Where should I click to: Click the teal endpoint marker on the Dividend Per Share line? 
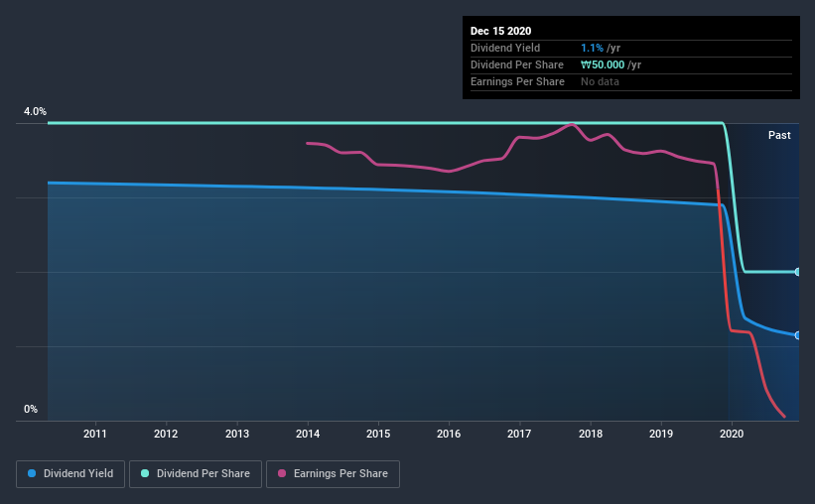[797, 272]
